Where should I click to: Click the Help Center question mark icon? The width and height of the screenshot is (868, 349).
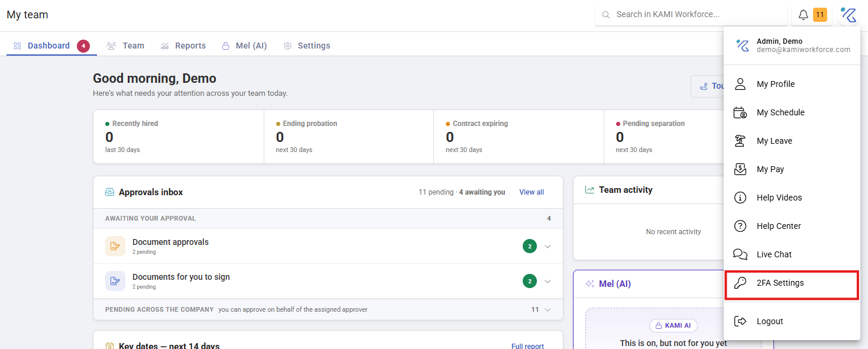coord(740,226)
